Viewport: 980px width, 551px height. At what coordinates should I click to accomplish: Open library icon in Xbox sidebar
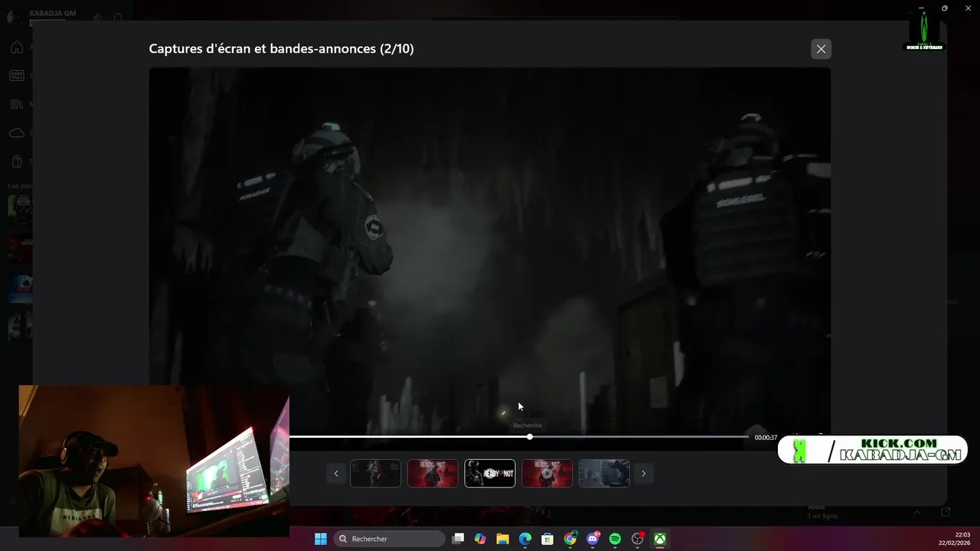(x=17, y=104)
